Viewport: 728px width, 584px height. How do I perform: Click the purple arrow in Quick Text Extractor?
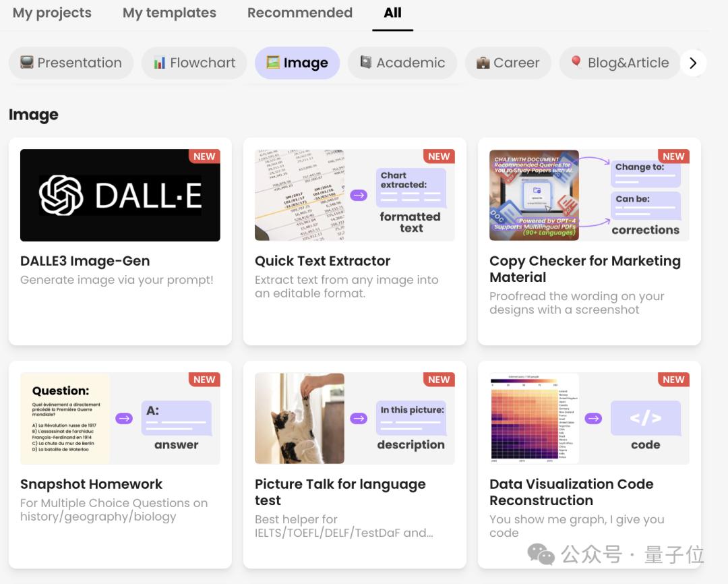(x=359, y=195)
